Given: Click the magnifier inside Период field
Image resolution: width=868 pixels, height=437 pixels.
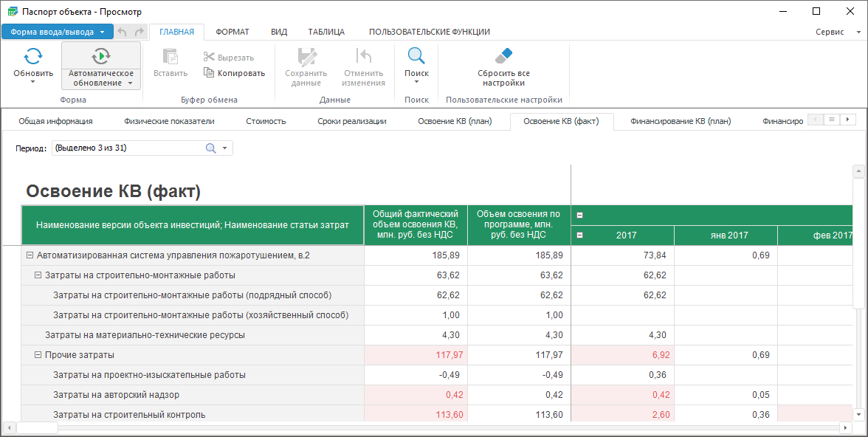Looking at the screenshot, I should click(x=210, y=148).
